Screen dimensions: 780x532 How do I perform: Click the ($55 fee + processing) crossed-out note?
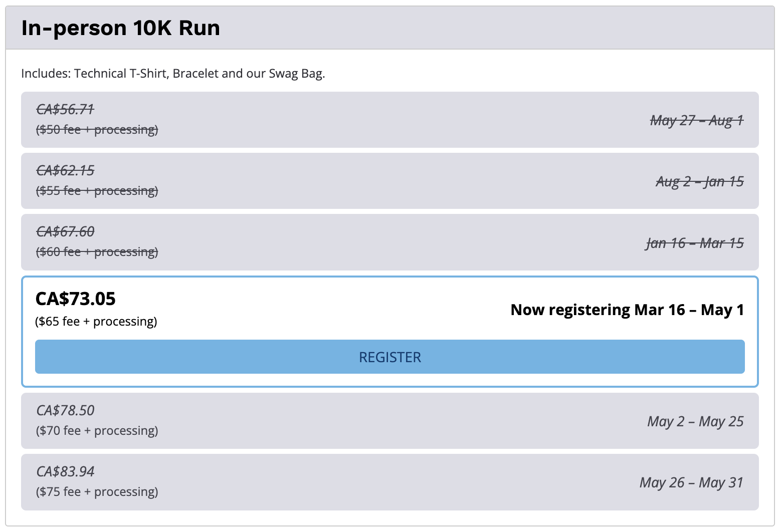[97, 191]
